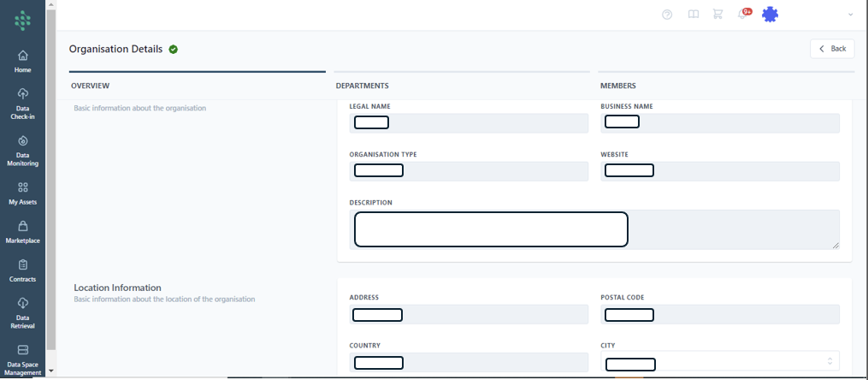Go to Data Monitoring page
The image size is (868, 380).
pos(22,148)
